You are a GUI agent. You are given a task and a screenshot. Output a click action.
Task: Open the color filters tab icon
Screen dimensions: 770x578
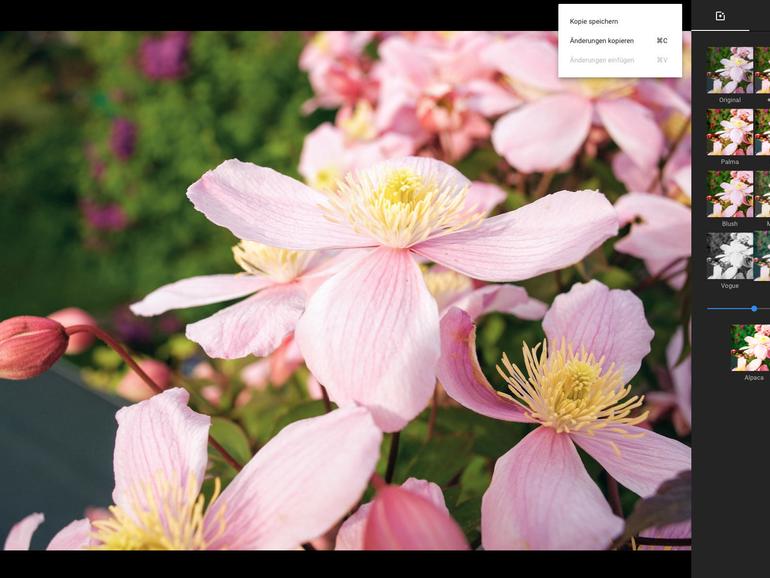point(720,16)
